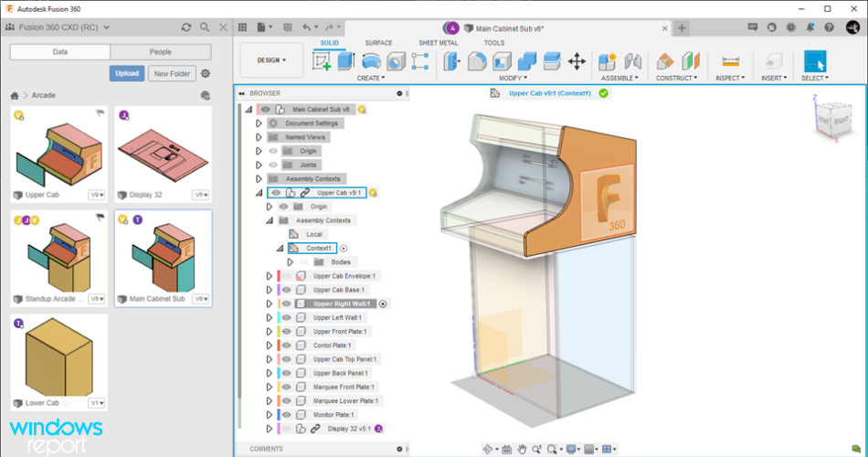Select the Create Sketch tool
This screenshot has height=457, width=868.
point(322,61)
